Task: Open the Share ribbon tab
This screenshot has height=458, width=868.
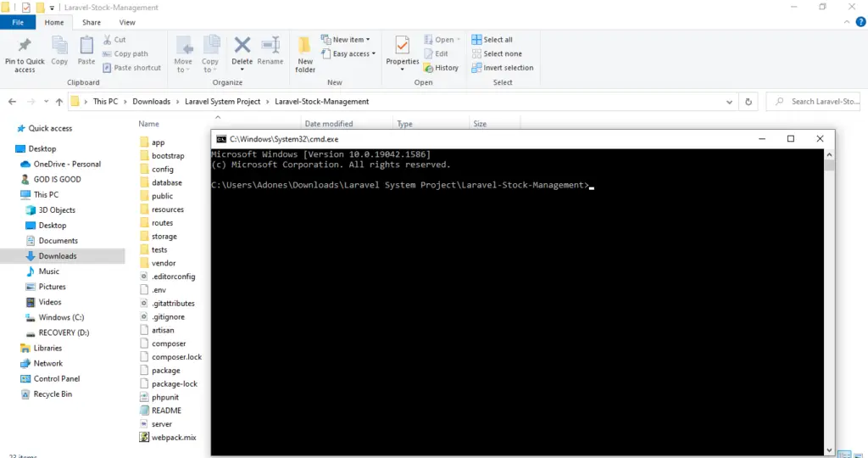Action: tap(92, 23)
